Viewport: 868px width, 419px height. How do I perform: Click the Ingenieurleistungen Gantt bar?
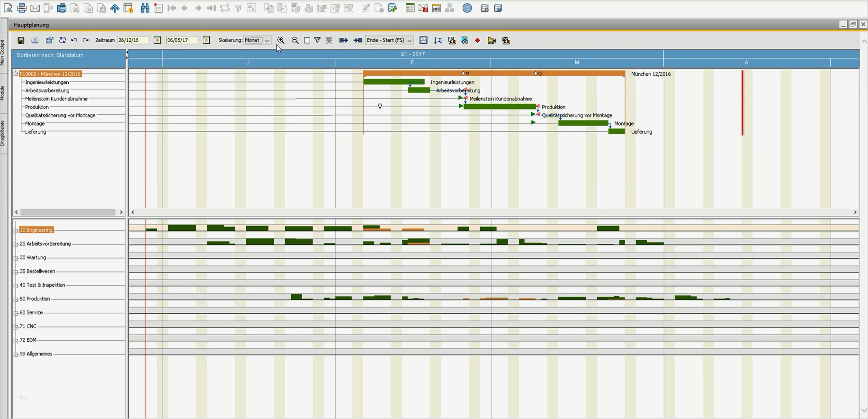(x=394, y=82)
